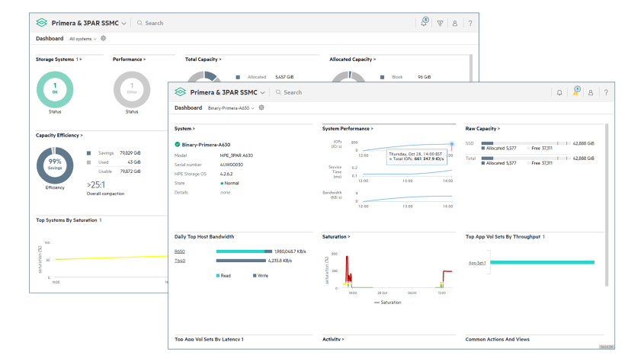The width and height of the screenshot is (644, 362).
Task: Click the Saturation legend entry under the chart
Action: [388, 303]
